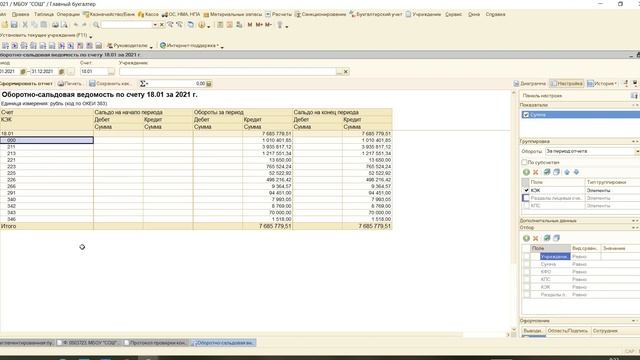The image size is (640, 360).
Task: Move grouping field down with arrow icon
Action: 576,172
